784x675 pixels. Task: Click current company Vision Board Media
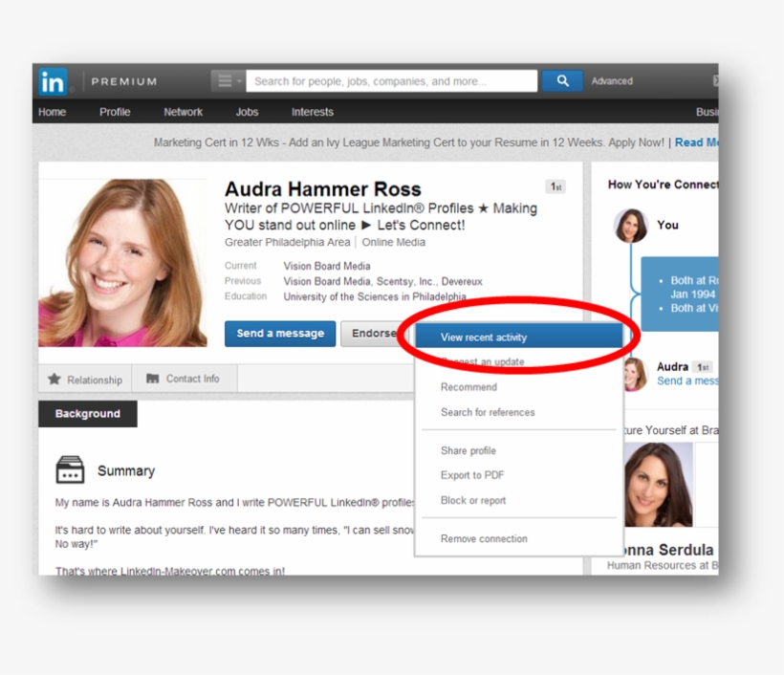pos(327,266)
